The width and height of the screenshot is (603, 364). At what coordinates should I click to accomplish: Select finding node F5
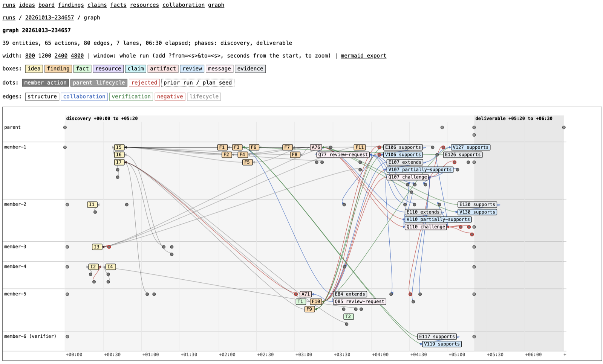247,162
